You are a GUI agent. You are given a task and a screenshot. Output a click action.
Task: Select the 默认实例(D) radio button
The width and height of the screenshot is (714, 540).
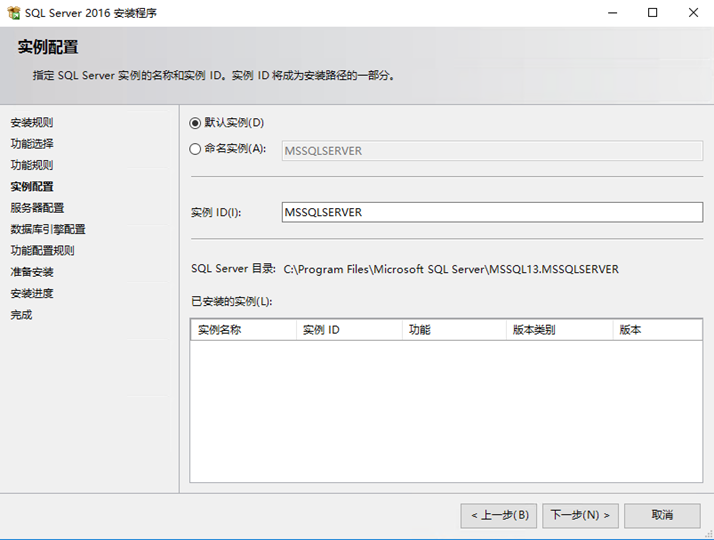tap(195, 123)
